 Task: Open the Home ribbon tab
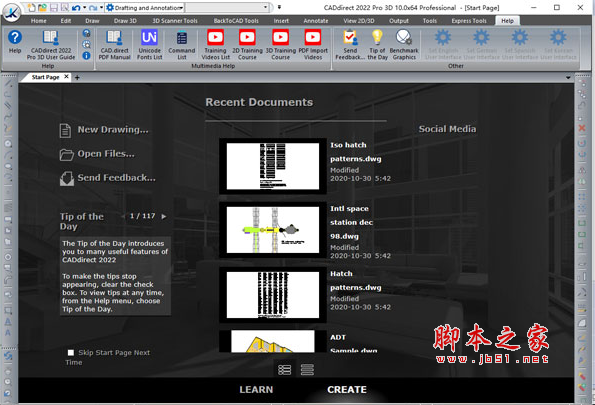tap(38, 21)
